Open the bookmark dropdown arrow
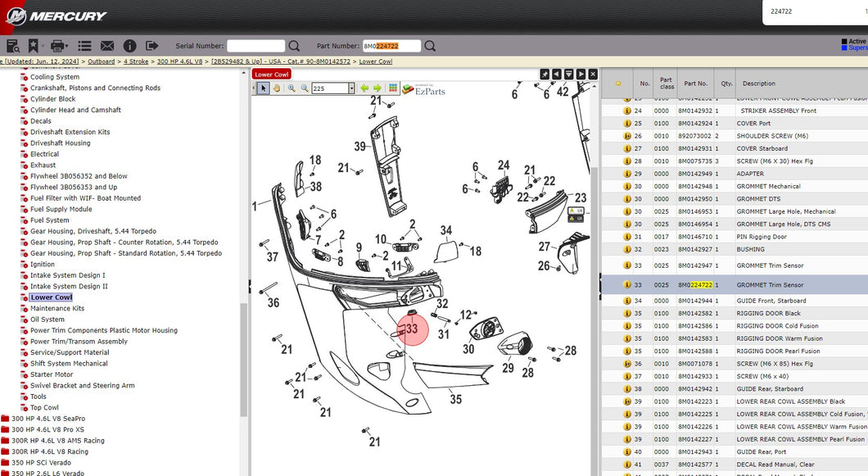 tap(42, 46)
